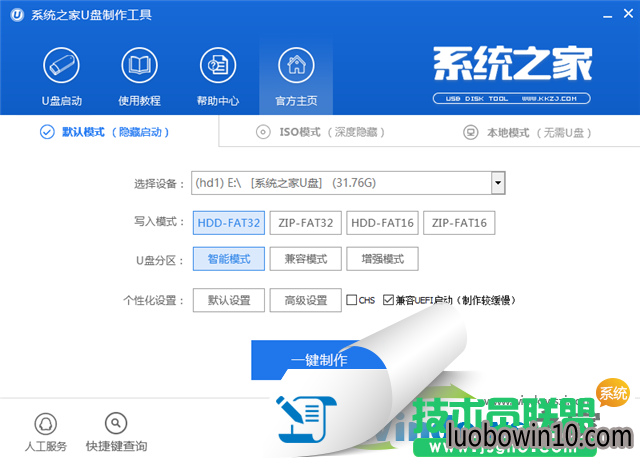Open the U盘启动 USB drive icon
This screenshot has width=640, height=463.
[61, 65]
